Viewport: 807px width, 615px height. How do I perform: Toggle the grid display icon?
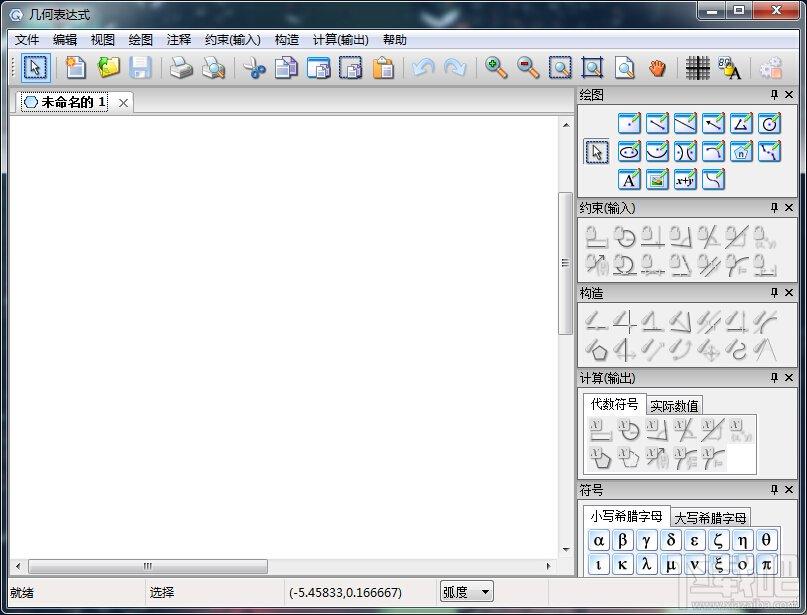(x=697, y=68)
